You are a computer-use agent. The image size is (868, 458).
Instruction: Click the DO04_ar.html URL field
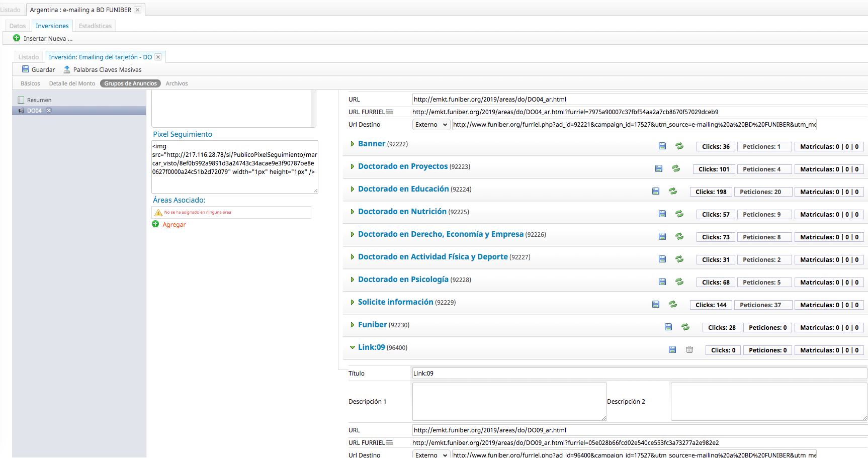click(640, 100)
